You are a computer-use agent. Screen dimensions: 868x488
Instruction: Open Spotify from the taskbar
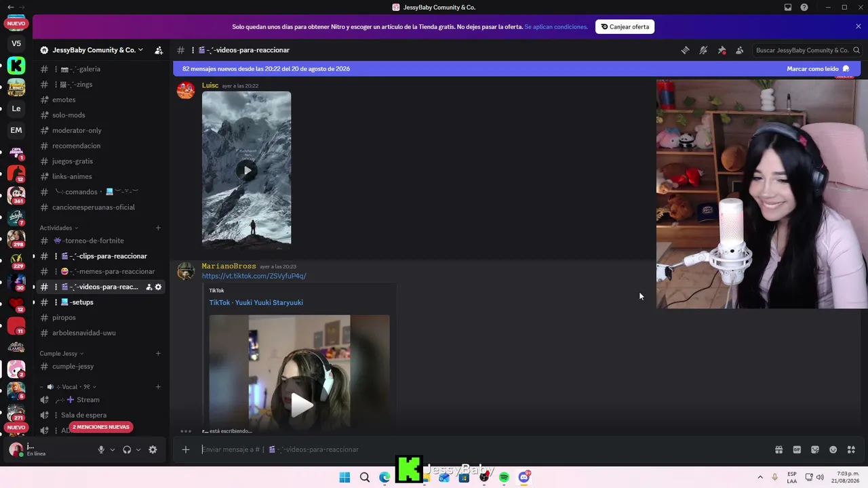pyautogui.click(x=504, y=477)
